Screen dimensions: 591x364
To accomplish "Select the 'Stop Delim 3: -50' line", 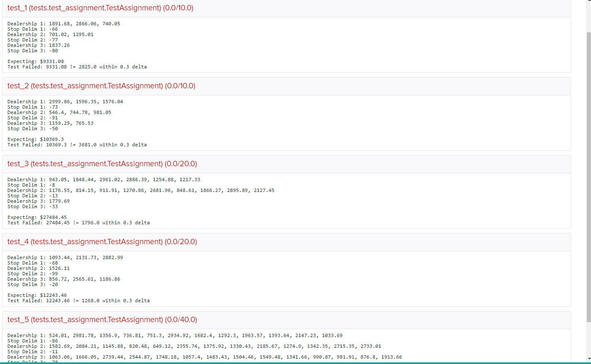I will [x=33, y=129].
